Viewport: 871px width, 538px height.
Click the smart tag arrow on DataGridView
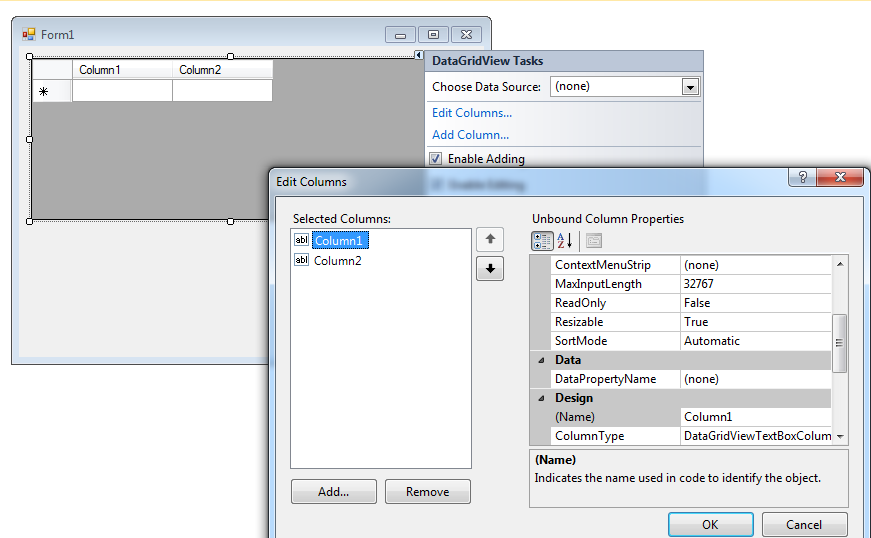coord(419,54)
